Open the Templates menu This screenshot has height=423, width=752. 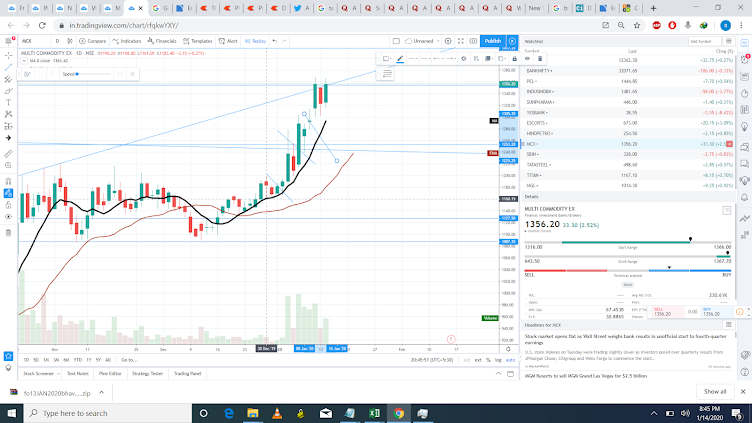click(x=198, y=41)
